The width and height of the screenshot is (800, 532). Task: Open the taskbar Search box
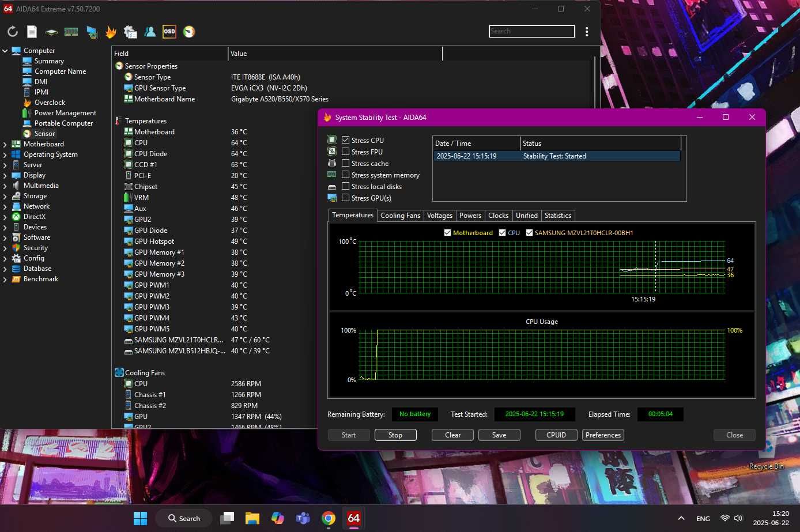pos(184,518)
